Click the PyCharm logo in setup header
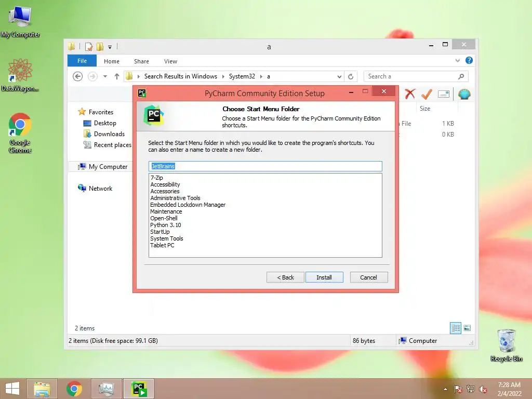Screen dimensions: 532x399 [154, 115]
